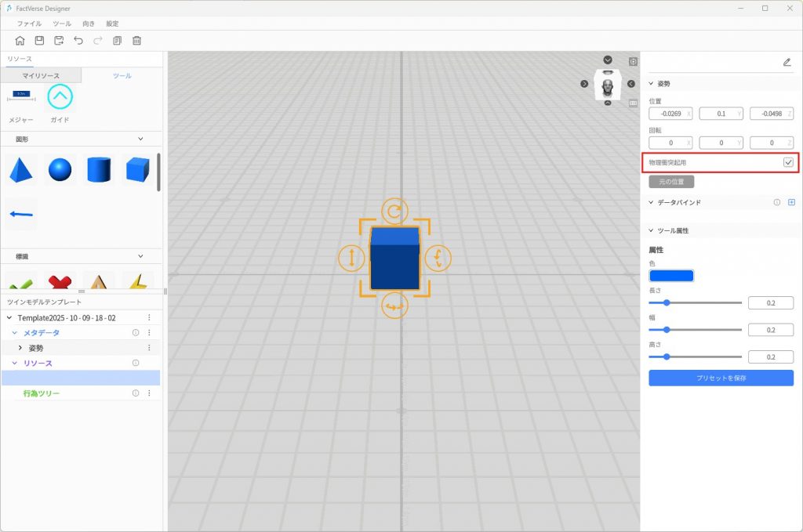Click the trash can delete icon
The image size is (803, 532).
click(137, 41)
